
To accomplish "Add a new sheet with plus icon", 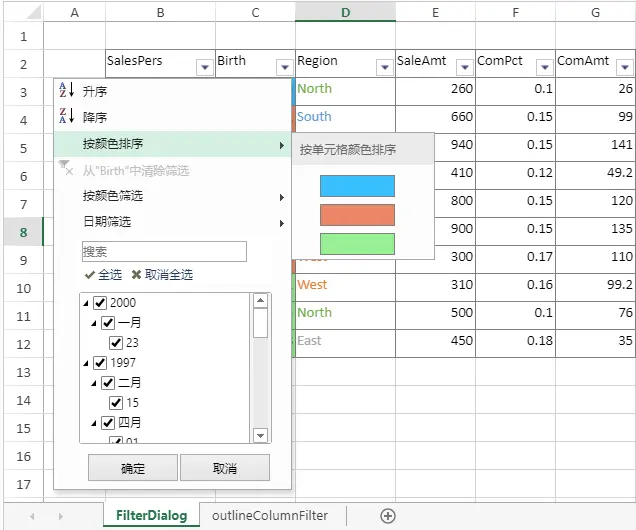I will (x=388, y=516).
